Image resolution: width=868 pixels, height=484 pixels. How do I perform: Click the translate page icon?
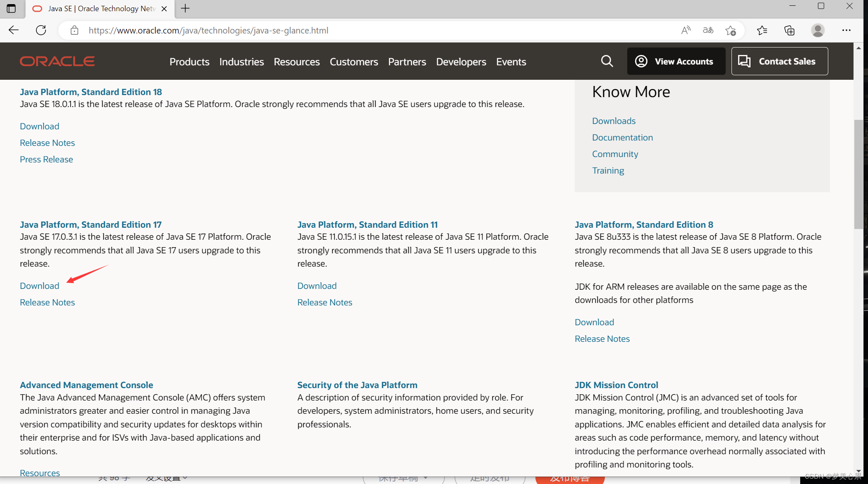[x=708, y=30]
